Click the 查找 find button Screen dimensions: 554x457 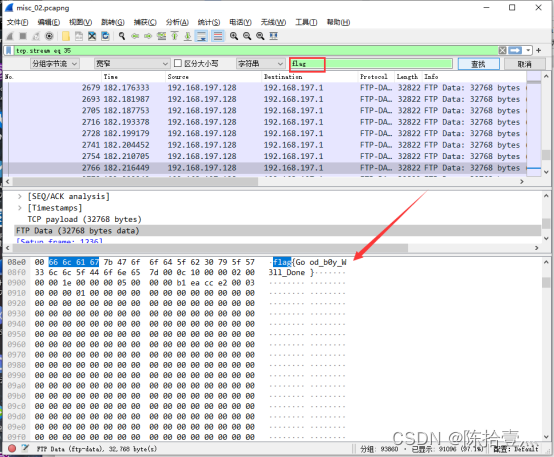coord(479,64)
